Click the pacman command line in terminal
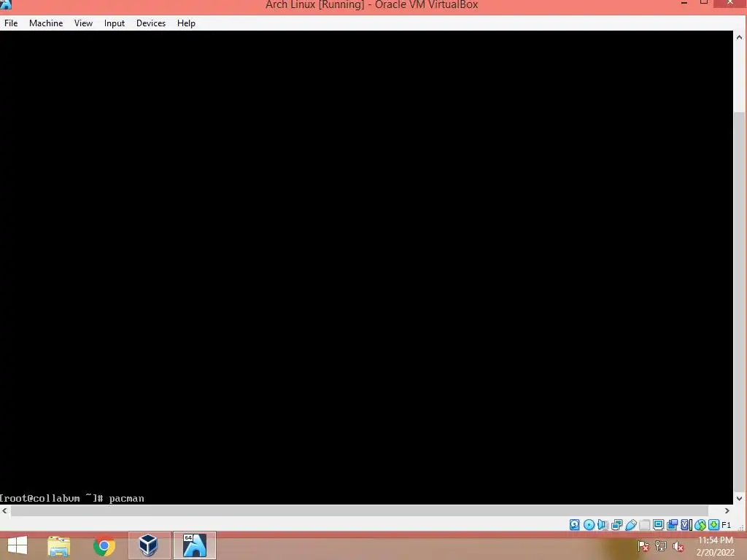Viewport: 747px width, 560px height. coord(72,498)
